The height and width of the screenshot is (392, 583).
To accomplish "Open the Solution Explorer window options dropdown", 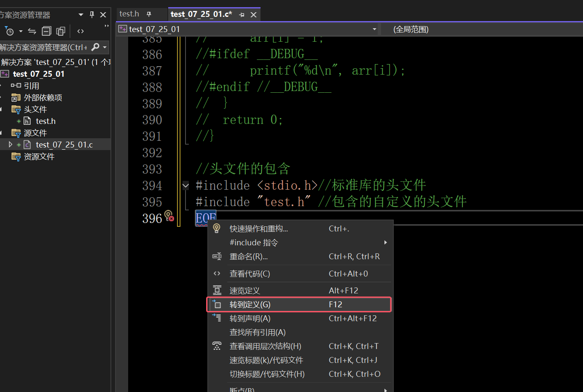I will (81, 15).
